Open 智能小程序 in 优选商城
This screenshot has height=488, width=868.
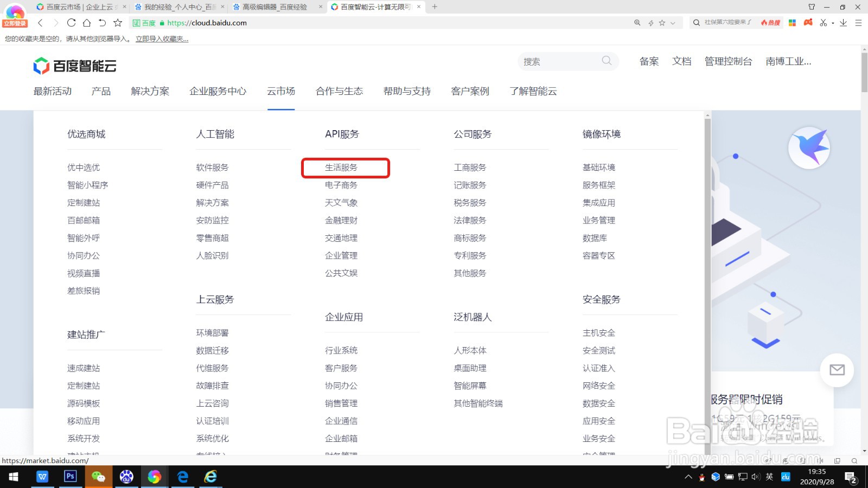[87, 185]
